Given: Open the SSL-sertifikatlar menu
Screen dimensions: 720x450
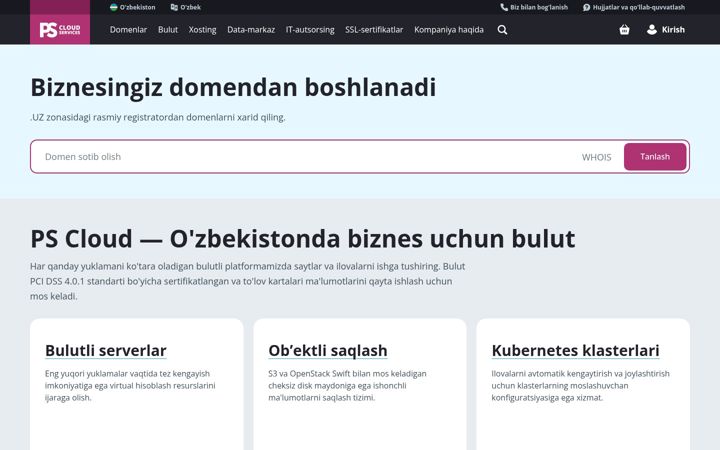Looking at the screenshot, I should (x=374, y=30).
